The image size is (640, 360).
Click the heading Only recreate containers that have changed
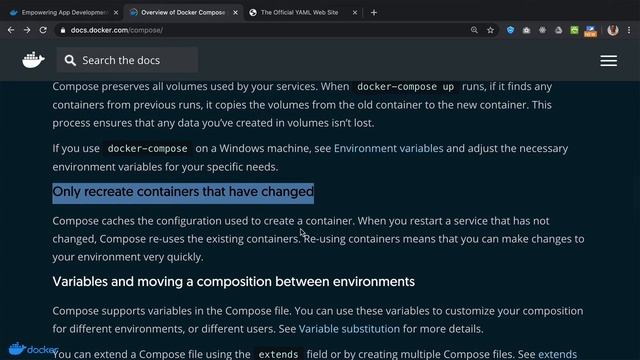[x=183, y=191]
